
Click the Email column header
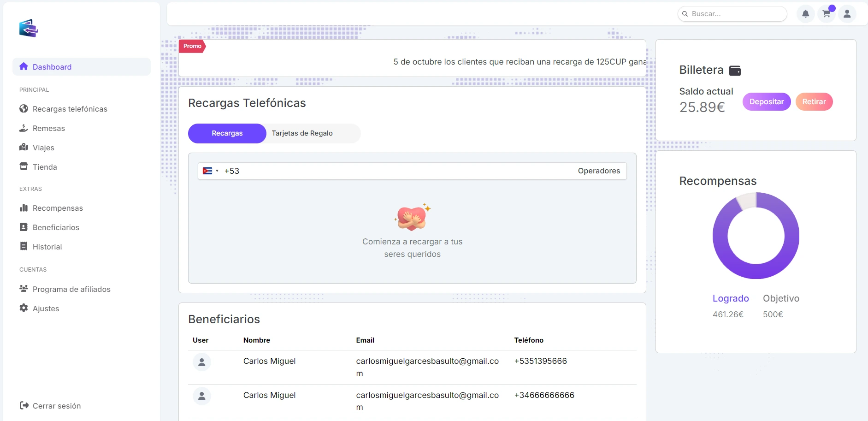[x=365, y=340]
